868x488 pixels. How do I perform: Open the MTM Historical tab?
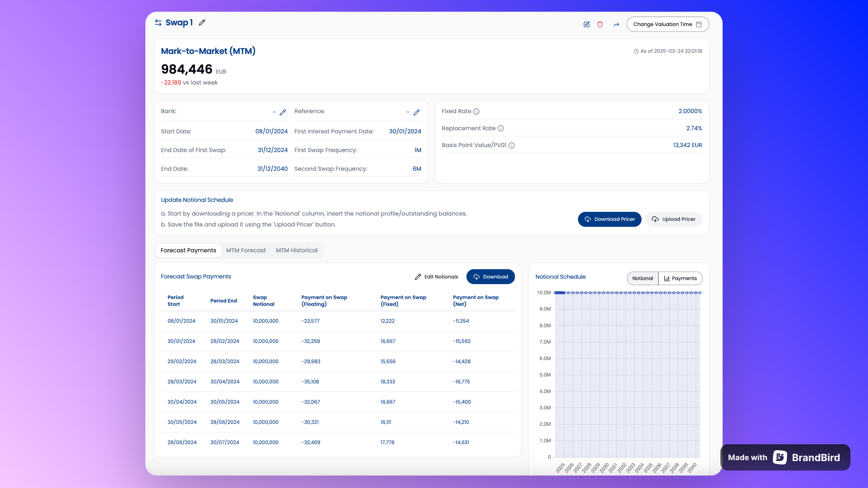pyautogui.click(x=297, y=250)
